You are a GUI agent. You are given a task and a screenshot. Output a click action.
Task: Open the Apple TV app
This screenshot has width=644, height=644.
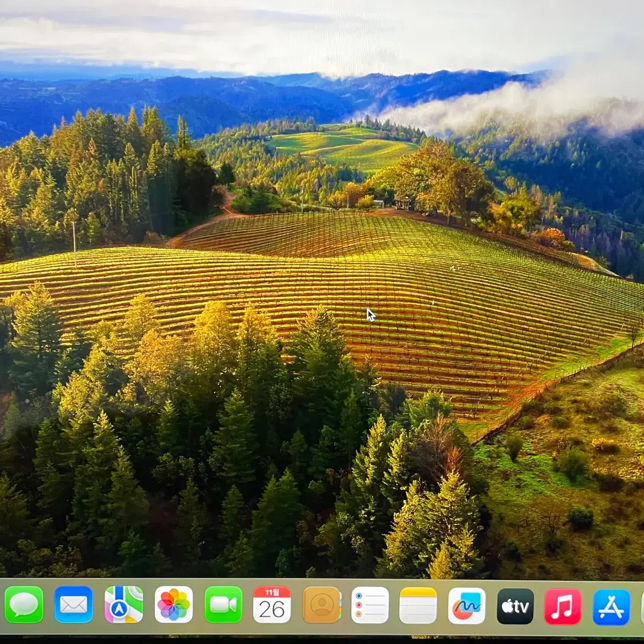(515, 606)
